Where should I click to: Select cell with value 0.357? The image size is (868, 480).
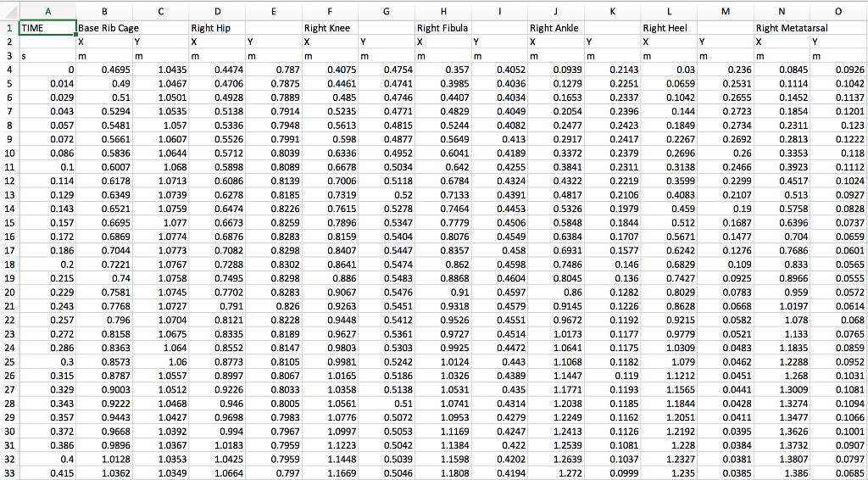[442, 70]
